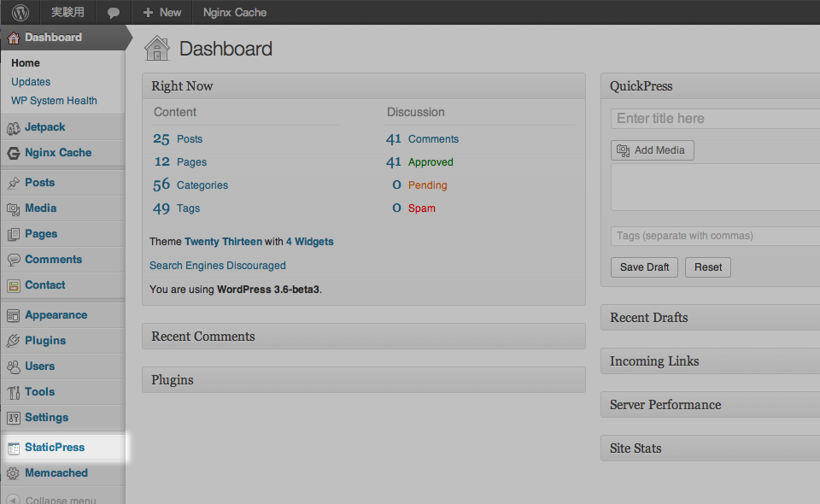Click the Dashboard house icon beside the heading
The width and height of the screenshot is (820, 504).
coord(156,48)
